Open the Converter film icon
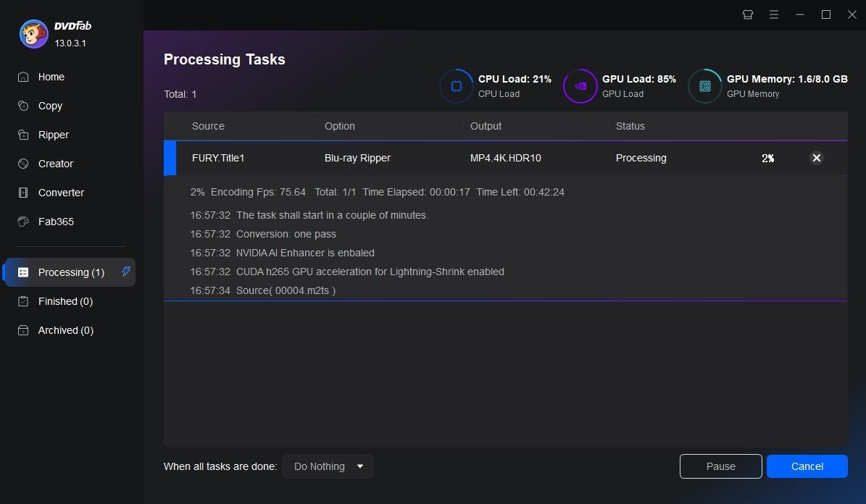This screenshot has width=866, height=504. 23,193
